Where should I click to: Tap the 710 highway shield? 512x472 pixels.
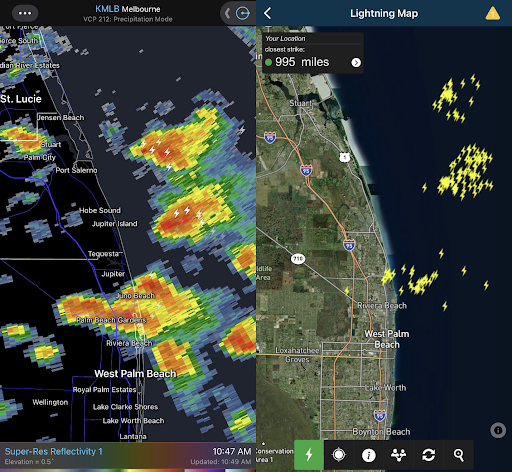click(298, 258)
